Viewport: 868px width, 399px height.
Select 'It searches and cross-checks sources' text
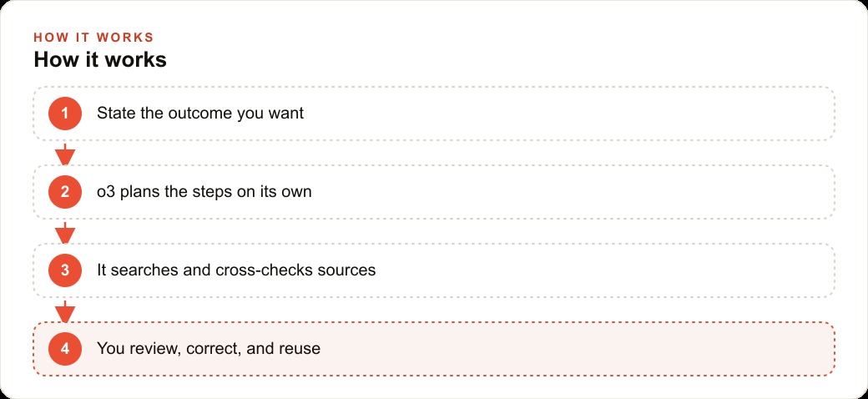point(236,270)
